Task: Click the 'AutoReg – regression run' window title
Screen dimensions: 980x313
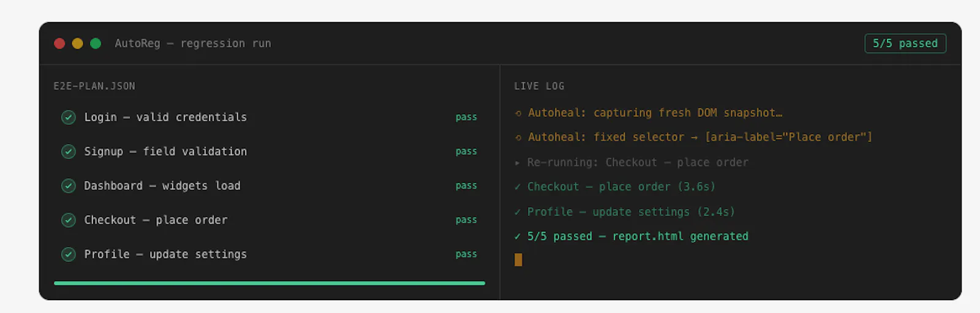Action: point(193,43)
